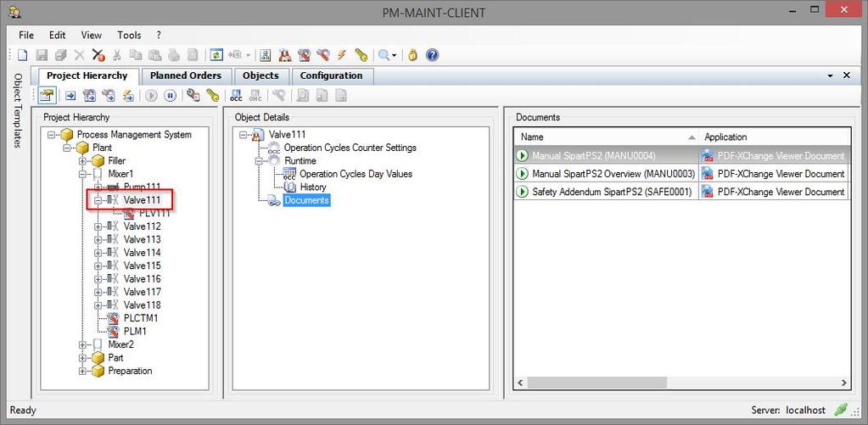The height and width of the screenshot is (425, 868).
Task: Click the Play icon in hierarchy toolbar
Action: (151, 96)
